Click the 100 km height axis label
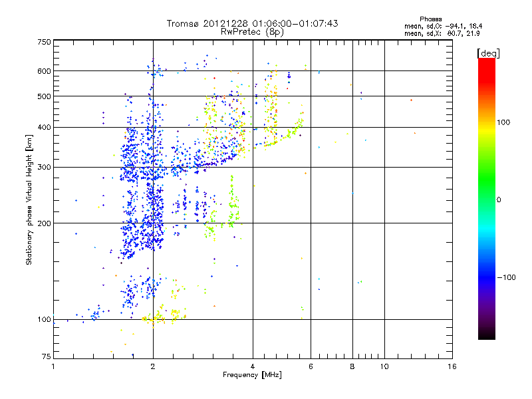Image resolution: width=532 pixels, height=399 pixels. click(x=44, y=320)
